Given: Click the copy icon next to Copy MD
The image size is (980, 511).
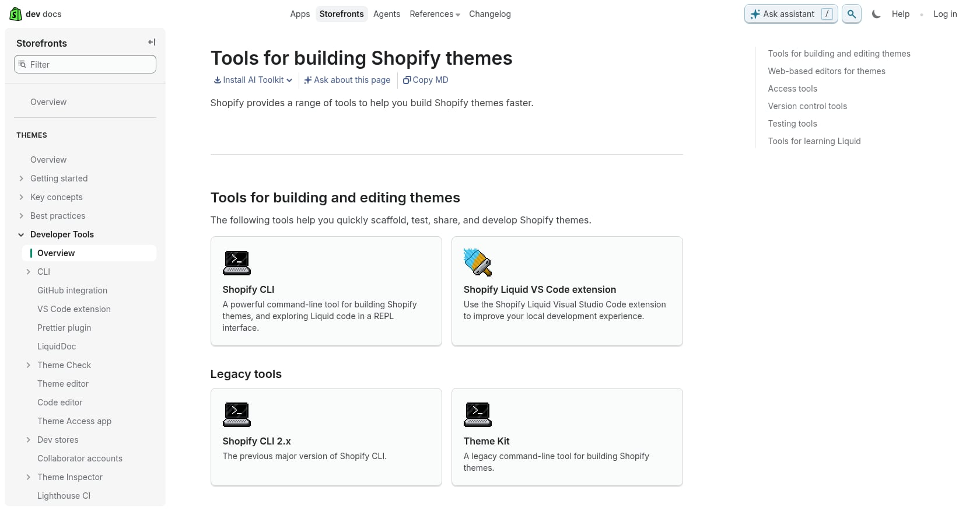Looking at the screenshot, I should point(407,80).
